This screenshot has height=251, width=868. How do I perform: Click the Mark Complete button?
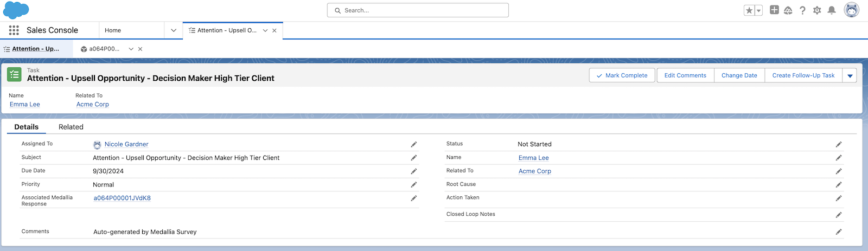point(622,75)
